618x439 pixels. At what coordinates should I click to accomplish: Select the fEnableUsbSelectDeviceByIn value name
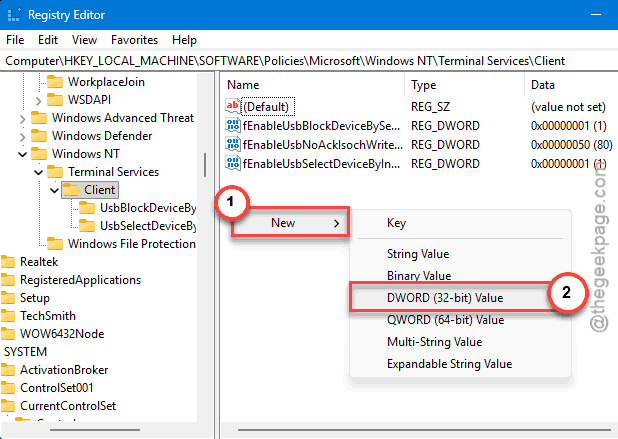pyautogui.click(x=321, y=164)
